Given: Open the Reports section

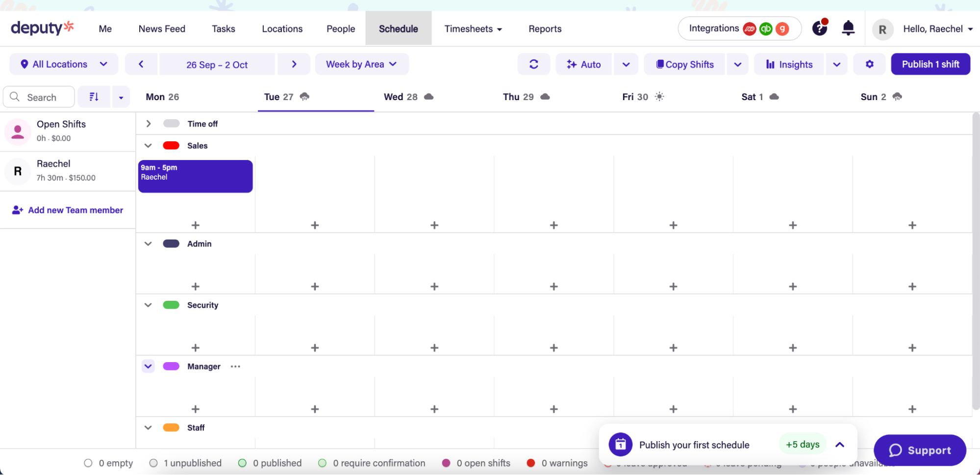Looking at the screenshot, I should (545, 28).
